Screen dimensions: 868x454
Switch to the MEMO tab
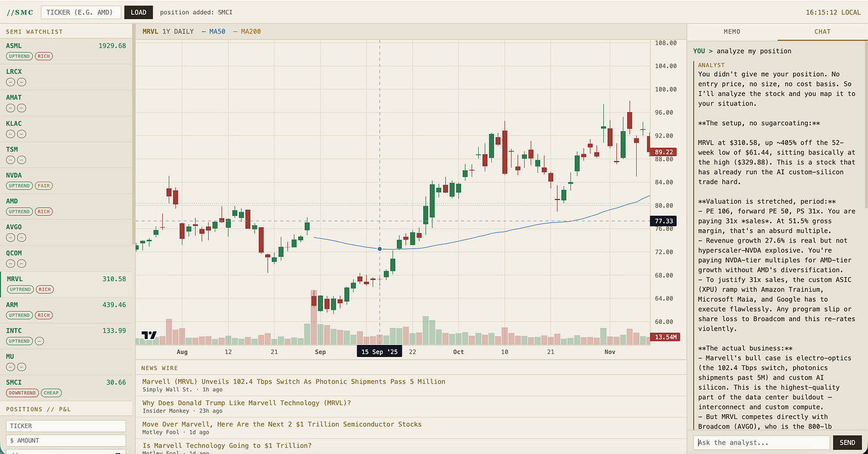click(732, 32)
